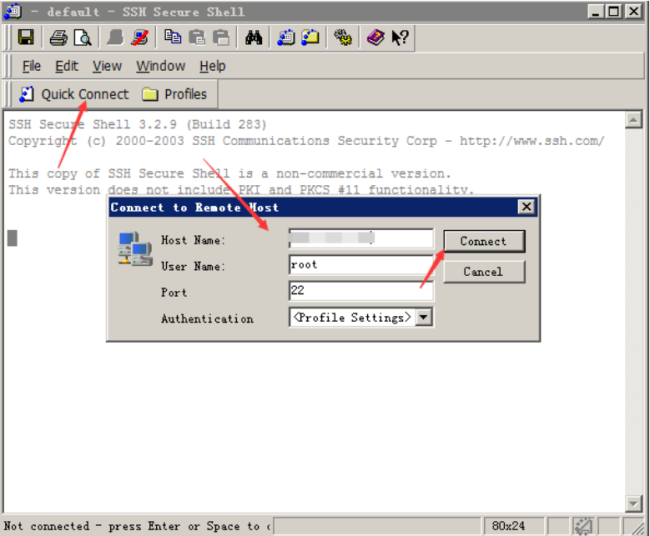Open the Edit menu
This screenshot has width=650, height=536.
click(66, 66)
